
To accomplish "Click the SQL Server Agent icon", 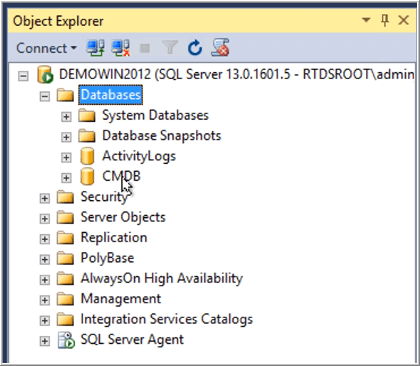I will point(66,340).
